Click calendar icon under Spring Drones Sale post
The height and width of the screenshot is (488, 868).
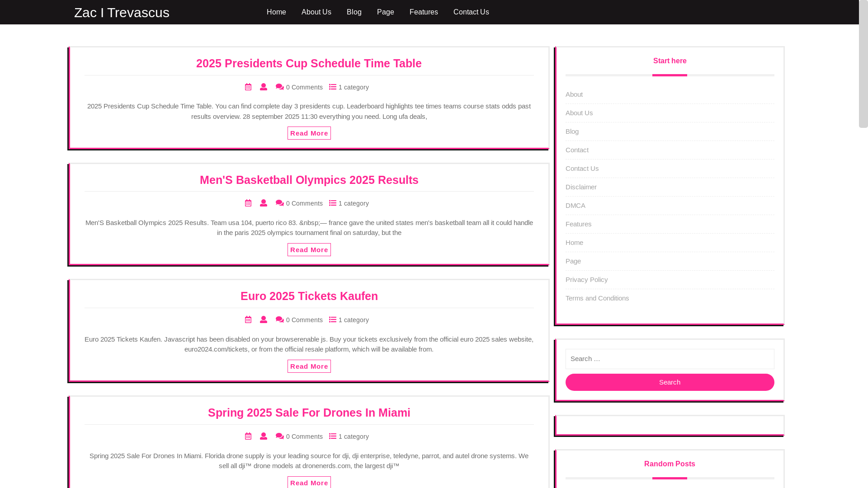tap(248, 436)
